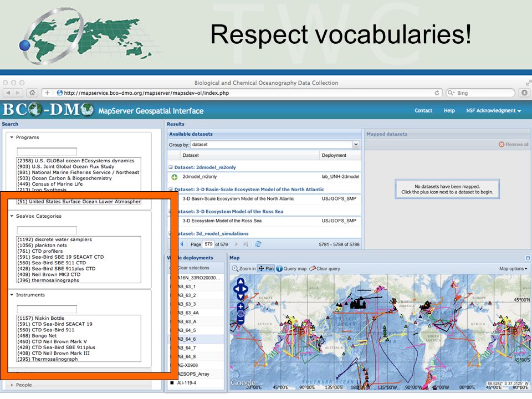532x399 pixels.
Task: Open the Contact link
Action: [x=423, y=111]
